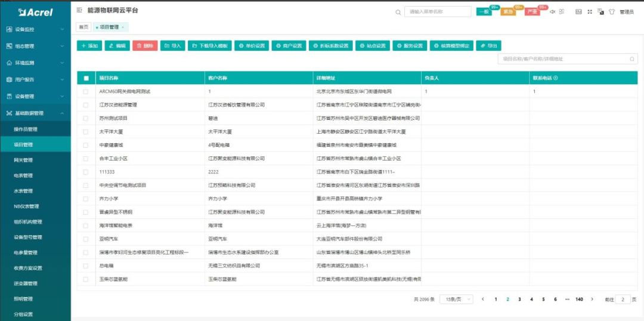Click the red 删除 button
The image size is (644, 321).
pos(145,46)
